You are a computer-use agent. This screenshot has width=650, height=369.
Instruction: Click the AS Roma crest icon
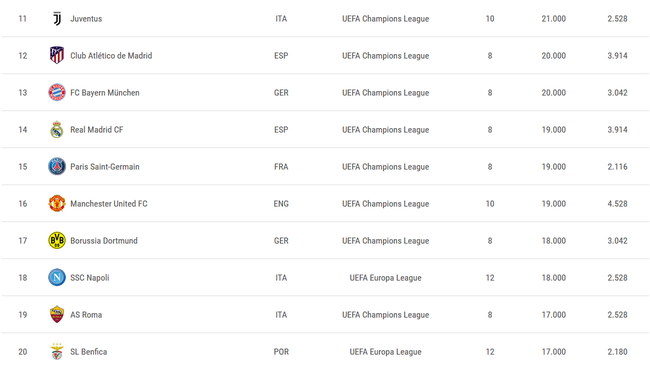(57, 314)
